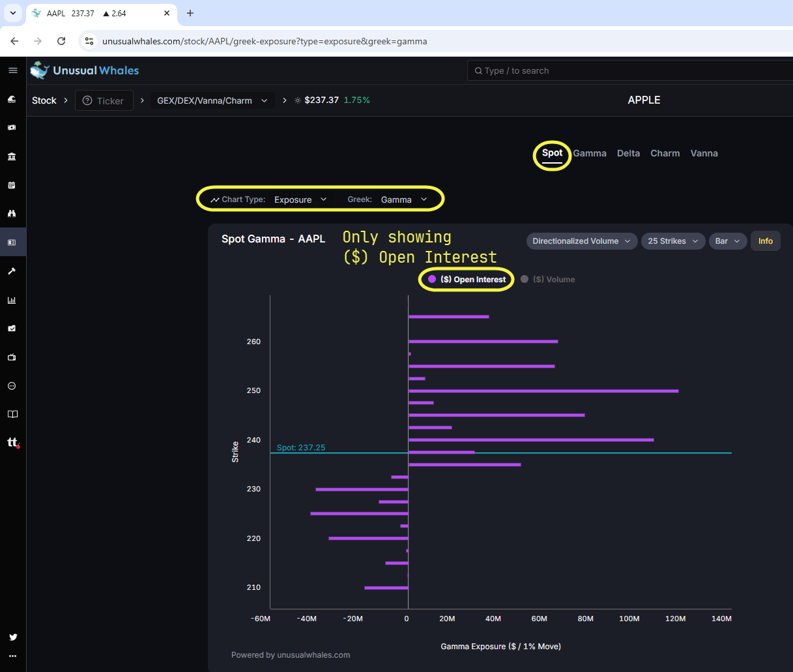Switch to the Charm tab
Screen dimensions: 793x672
pos(665,153)
